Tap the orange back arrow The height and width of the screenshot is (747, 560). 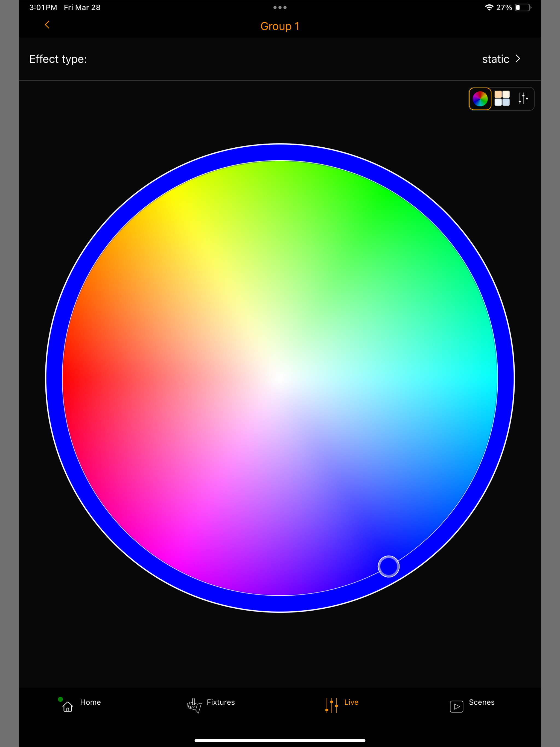tap(47, 25)
